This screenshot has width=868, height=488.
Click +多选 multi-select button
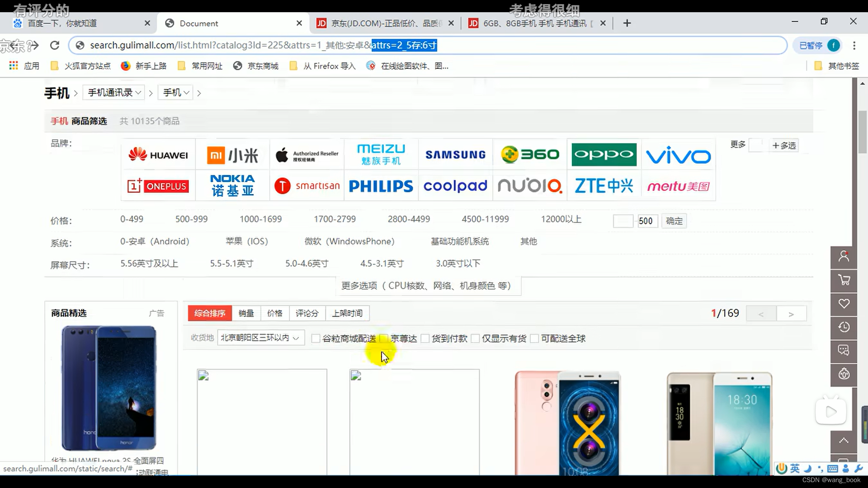[x=784, y=145]
